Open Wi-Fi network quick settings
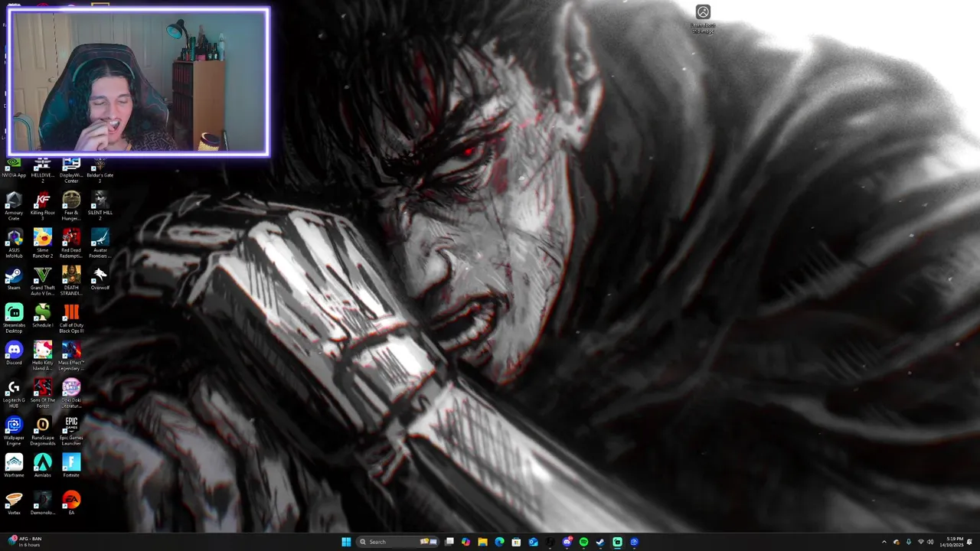The image size is (980, 551). 920,542
